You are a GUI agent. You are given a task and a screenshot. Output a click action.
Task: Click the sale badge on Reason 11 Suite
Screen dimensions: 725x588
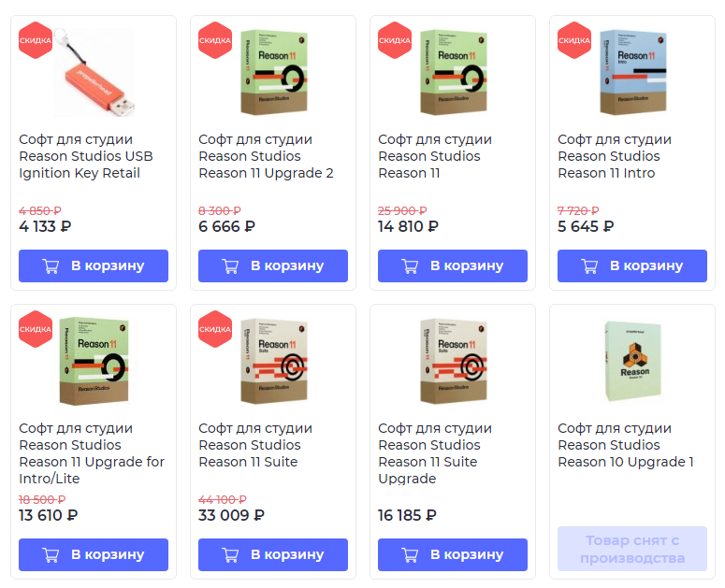(215, 329)
